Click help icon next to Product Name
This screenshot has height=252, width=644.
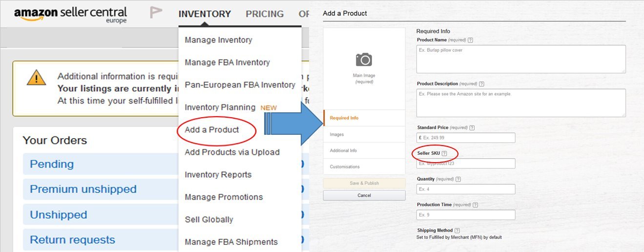[x=470, y=40]
